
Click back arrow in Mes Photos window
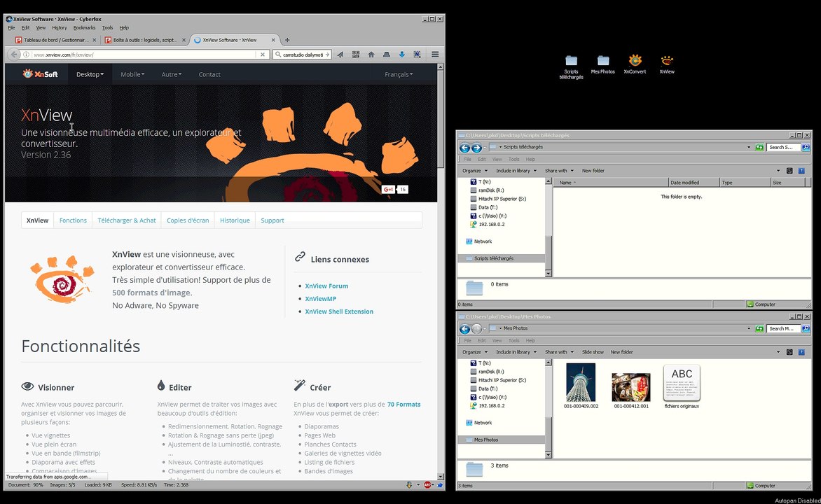coord(464,328)
